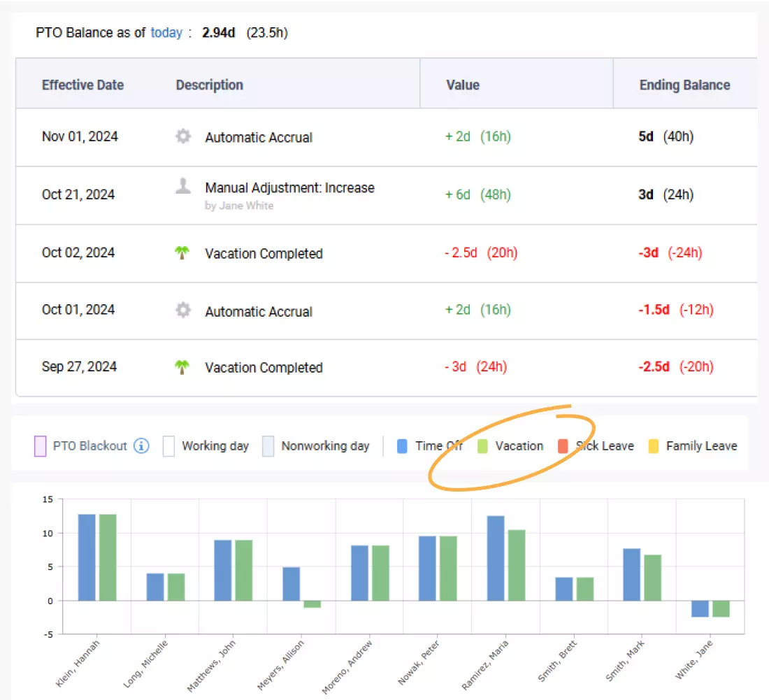Screen dimensions: 769x700
Task: Click the Value column header
Action: (x=463, y=85)
